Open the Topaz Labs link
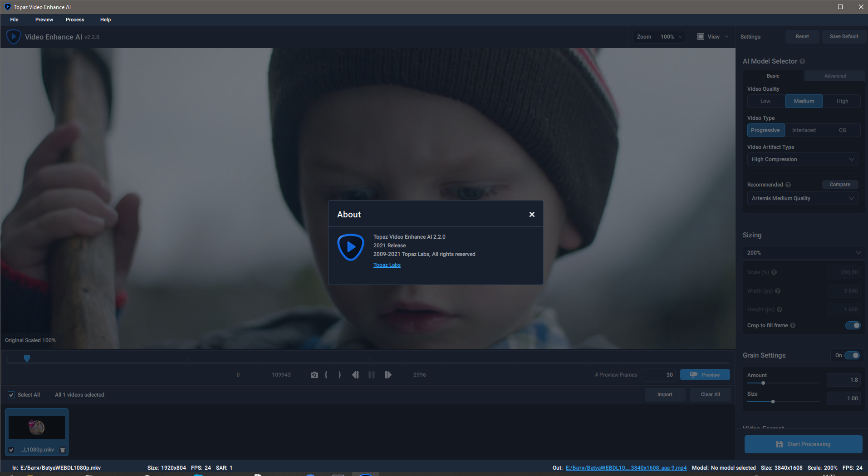868x476 pixels. click(x=387, y=265)
